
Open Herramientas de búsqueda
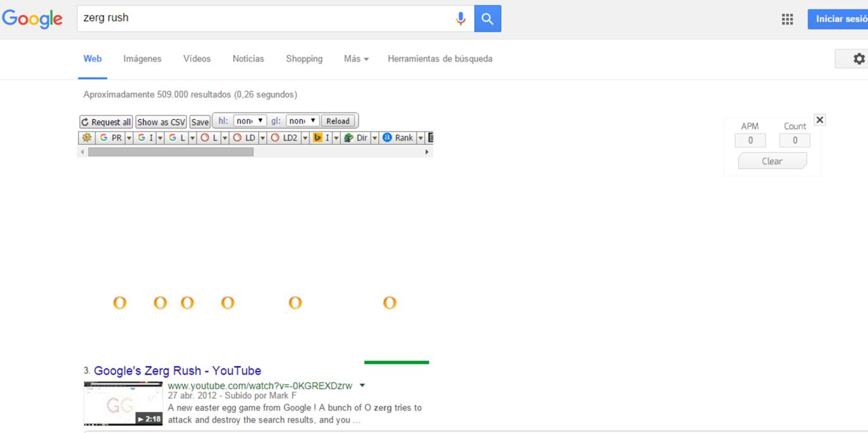440,59
